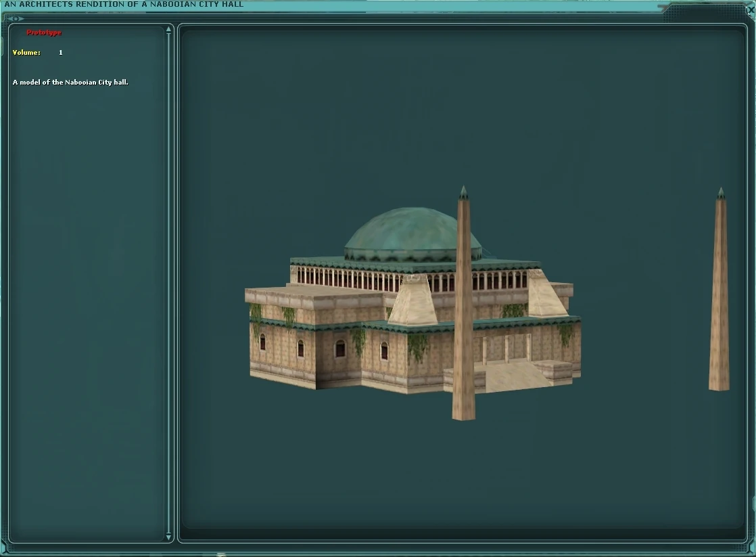Select the left arrow of the eye control
Viewport: 756px width, 557px height.
point(9,19)
